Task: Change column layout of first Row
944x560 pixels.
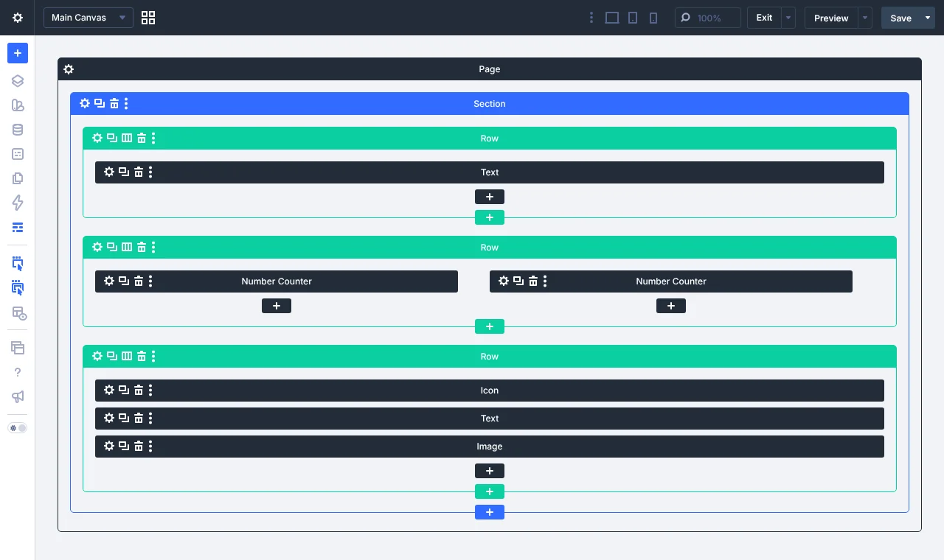Action: click(127, 138)
